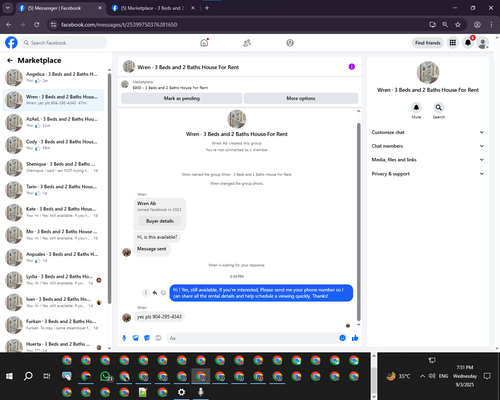Go back from Marketplace chats arrow
This screenshot has width=500, height=400.
[x=10, y=60]
